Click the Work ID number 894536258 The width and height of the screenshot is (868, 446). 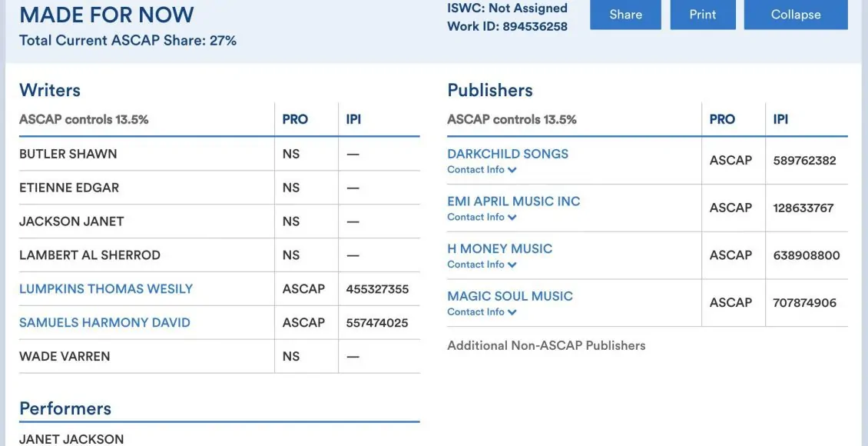[535, 26]
